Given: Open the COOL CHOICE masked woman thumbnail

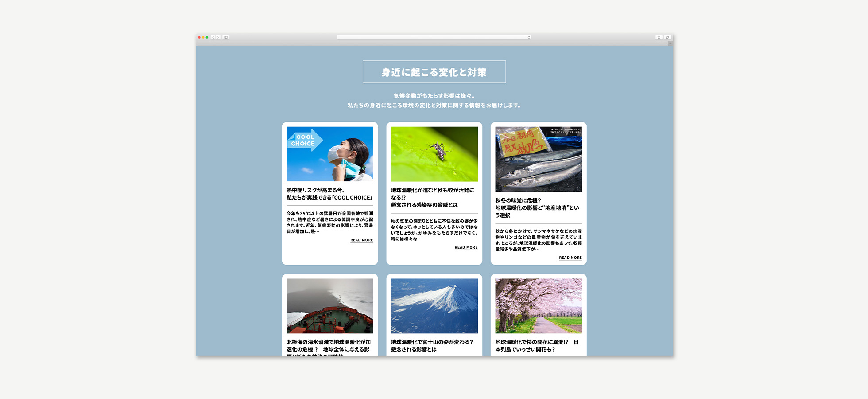Looking at the screenshot, I should pyautogui.click(x=330, y=154).
